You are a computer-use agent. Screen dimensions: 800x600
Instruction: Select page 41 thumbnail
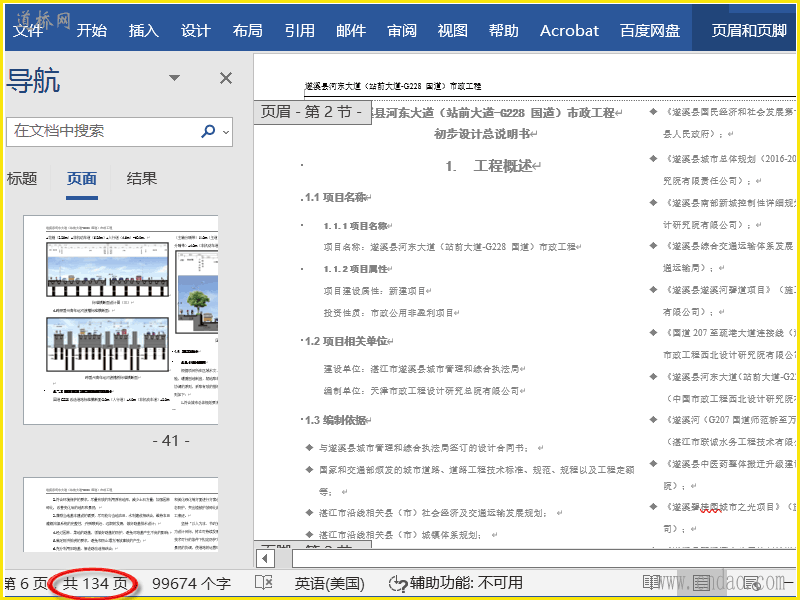[x=121, y=320]
